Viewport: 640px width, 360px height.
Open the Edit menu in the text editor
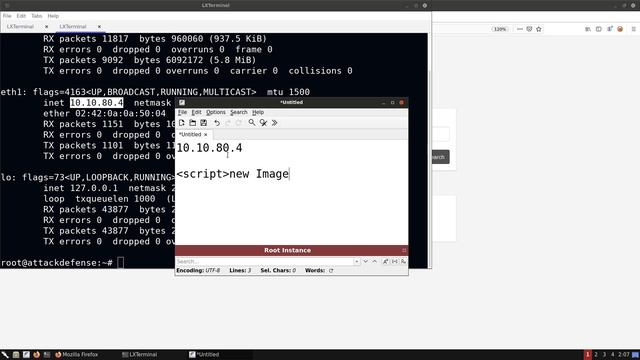click(196, 112)
